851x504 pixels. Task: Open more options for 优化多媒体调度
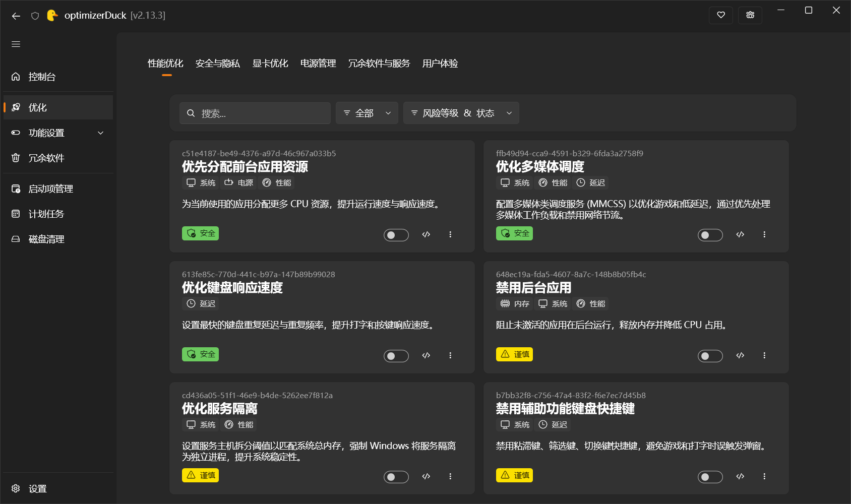click(x=764, y=234)
